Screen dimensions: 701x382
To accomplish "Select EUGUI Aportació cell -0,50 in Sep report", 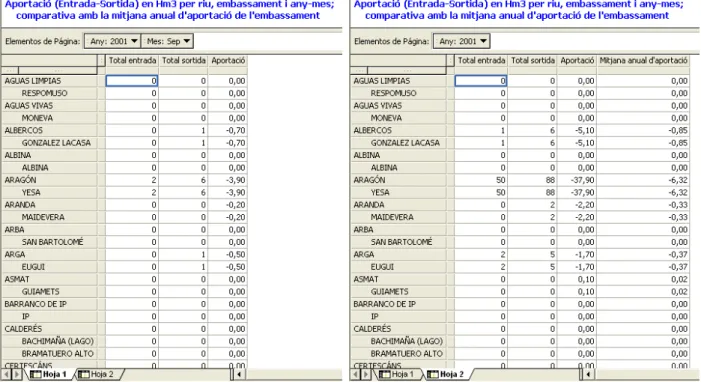I will pyautogui.click(x=228, y=267).
